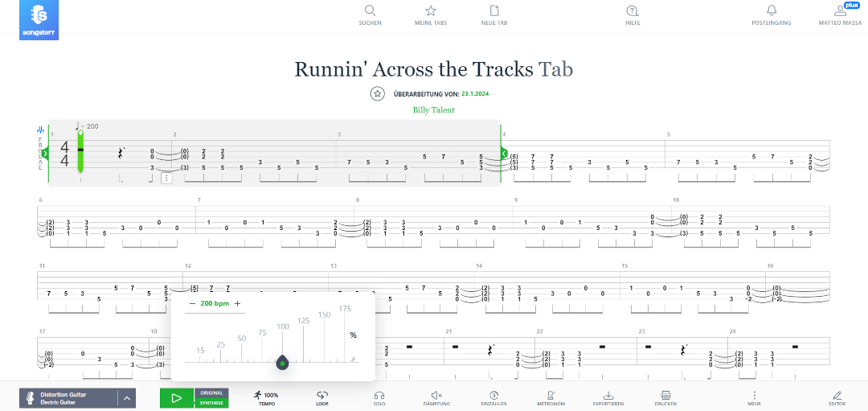
Task: Enable the Loop playback toggle
Action: 322,396
